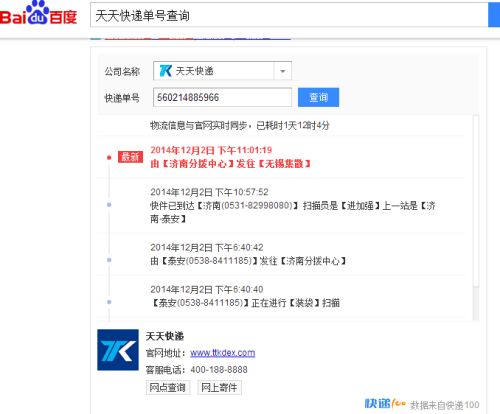Viewport: 500px width, 414px height.
Task: Click the 查询 button
Action: click(x=318, y=97)
